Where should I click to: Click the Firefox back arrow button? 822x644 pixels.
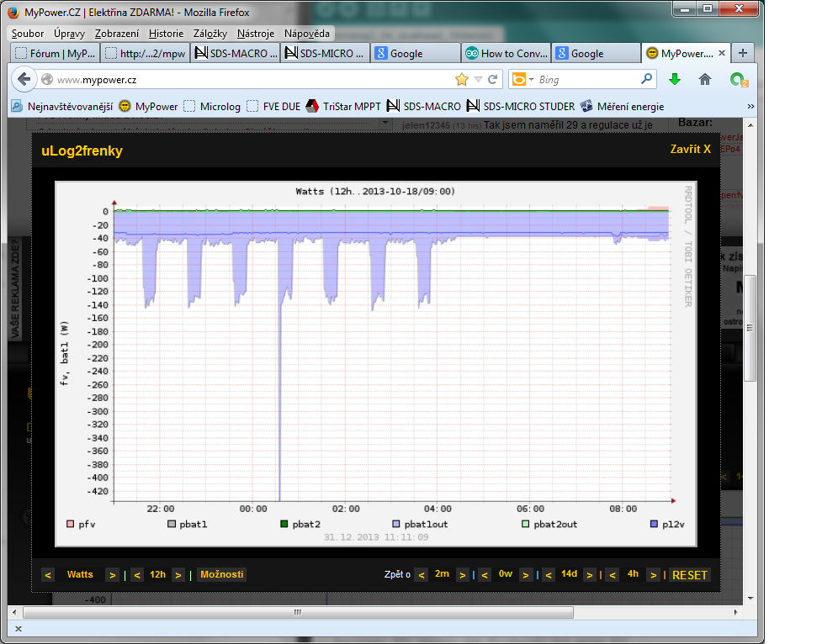click(24, 80)
